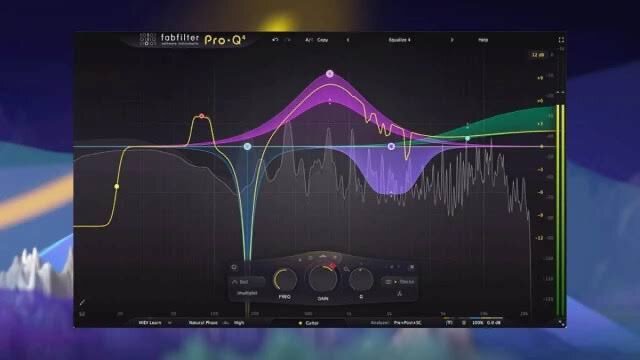Go to the next preset arrow
Viewport: 640px width, 360px height.
click(x=452, y=40)
